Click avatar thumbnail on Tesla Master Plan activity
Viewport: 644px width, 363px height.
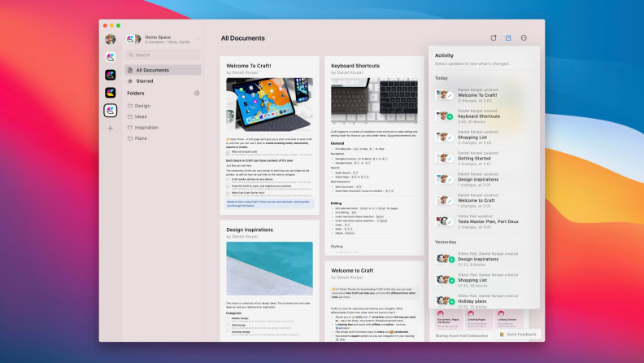coord(442,221)
